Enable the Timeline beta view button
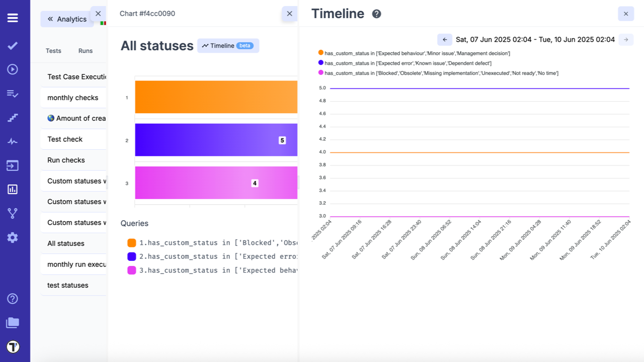Screen dimensions: 644x362 pos(228,45)
